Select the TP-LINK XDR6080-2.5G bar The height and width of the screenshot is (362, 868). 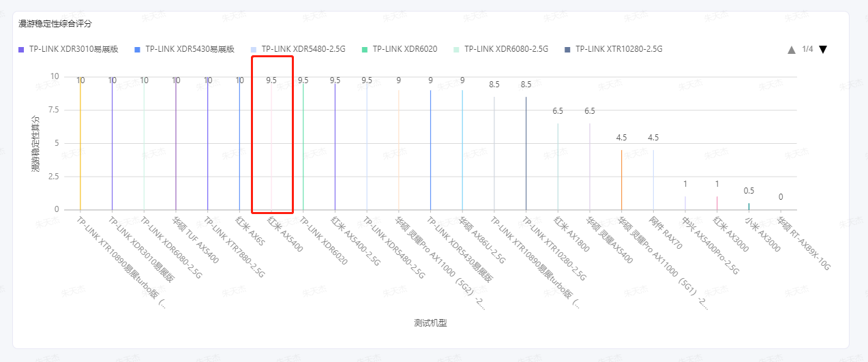pyautogui.click(x=144, y=143)
